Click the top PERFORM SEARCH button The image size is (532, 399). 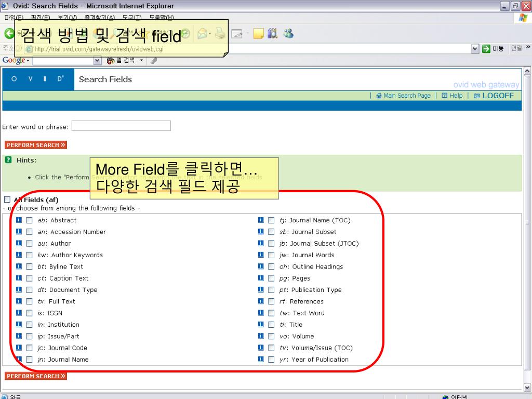(x=36, y=145)
